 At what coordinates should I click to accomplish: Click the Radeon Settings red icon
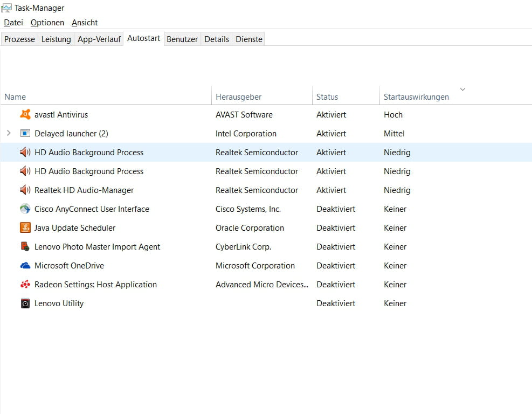(x=25, y=285)
